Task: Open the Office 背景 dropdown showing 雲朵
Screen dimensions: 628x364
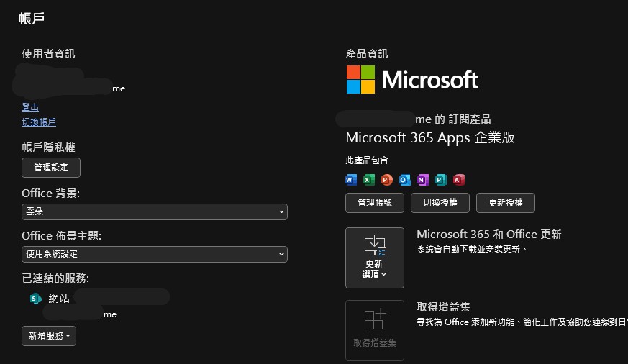Action: 155,211
